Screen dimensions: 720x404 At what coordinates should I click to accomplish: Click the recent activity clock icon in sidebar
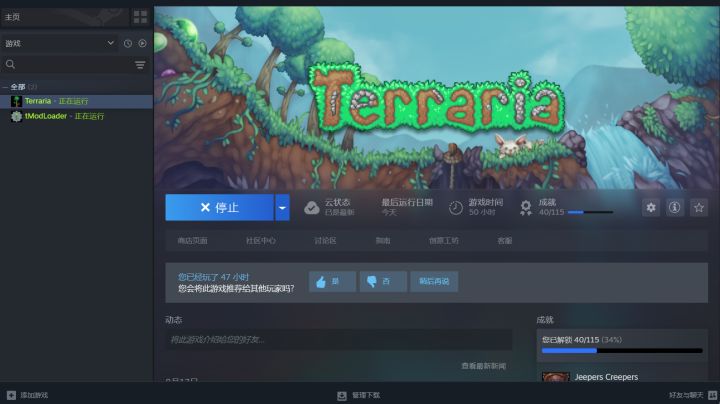128,43
